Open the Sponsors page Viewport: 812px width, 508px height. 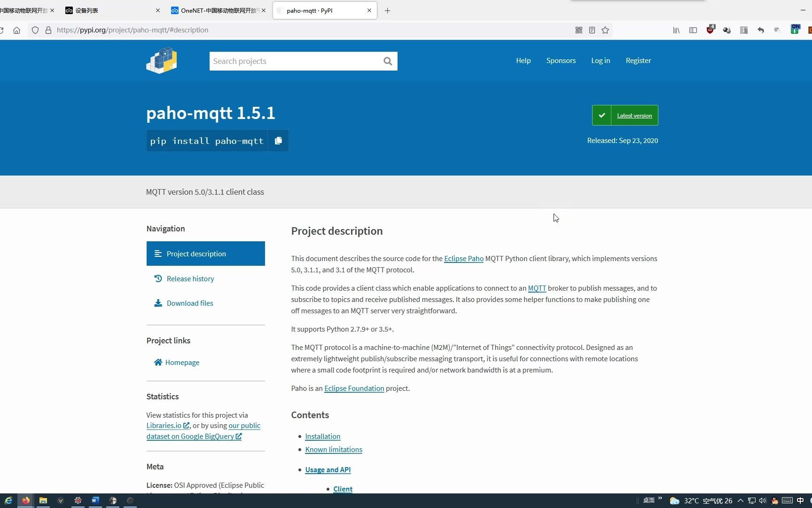561,61
